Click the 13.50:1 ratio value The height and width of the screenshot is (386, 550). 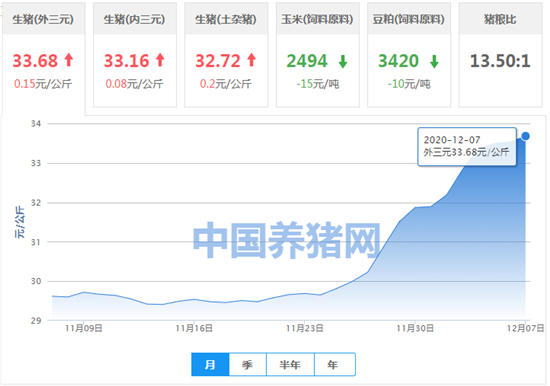pos(500,61)
